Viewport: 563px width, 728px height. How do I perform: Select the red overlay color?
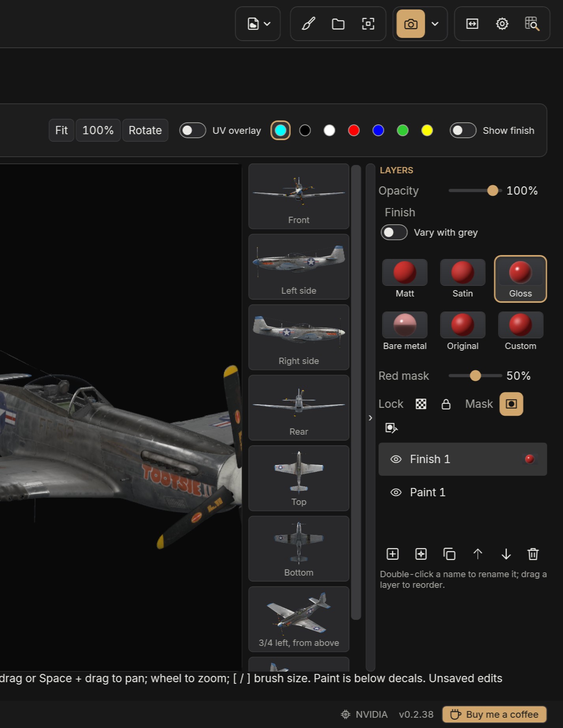pyautogui.click(x=354, y=130)
